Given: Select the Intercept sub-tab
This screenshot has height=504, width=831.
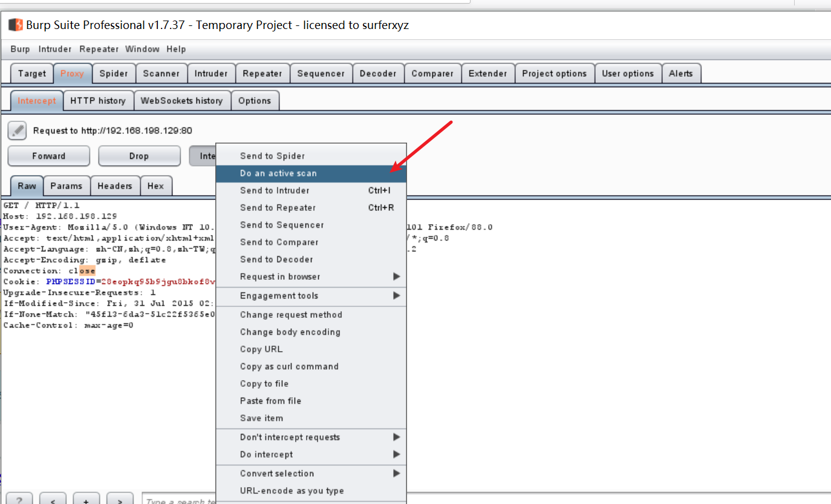Looking at the screenshot, I should pyautogui.click(x=37, y=101).
